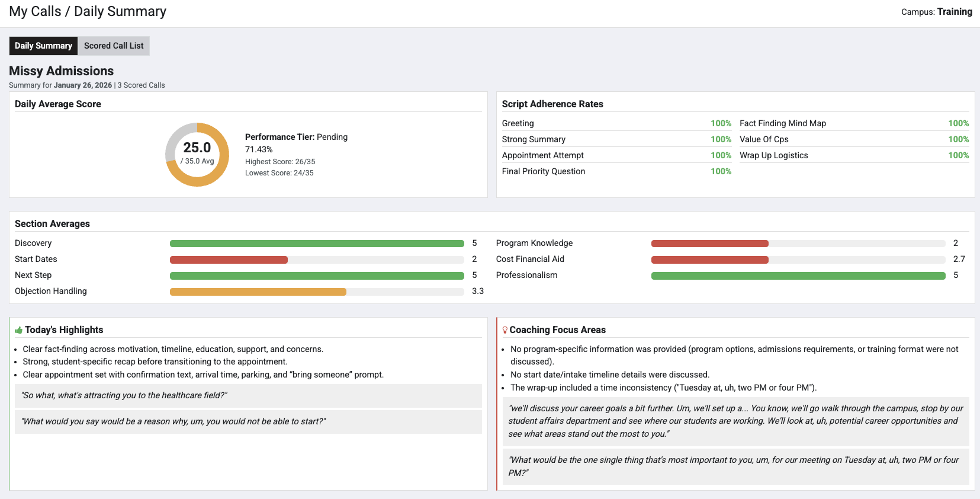The height and width of the screenshot is (499, 980).
Task: Click the My Calls / Daily Summary heading
Action: [x=88, y=12]
